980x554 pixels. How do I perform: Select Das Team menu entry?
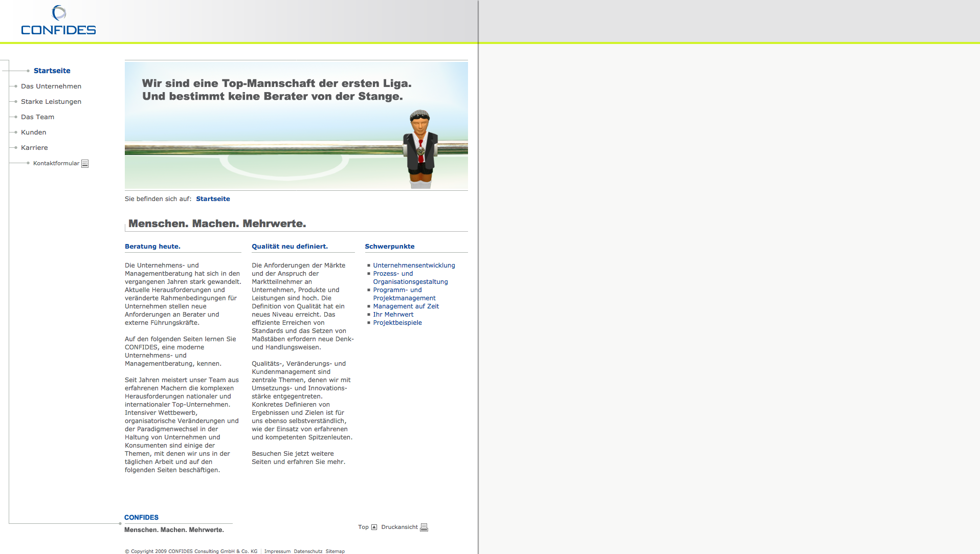click(x=37, y=117)
